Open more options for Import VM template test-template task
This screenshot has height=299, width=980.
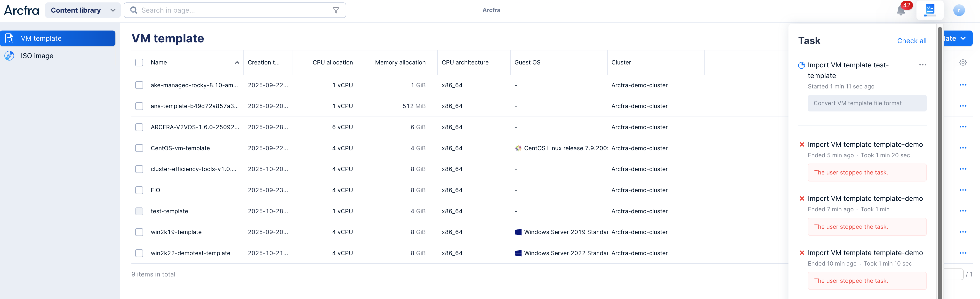[x=922, y=65]
